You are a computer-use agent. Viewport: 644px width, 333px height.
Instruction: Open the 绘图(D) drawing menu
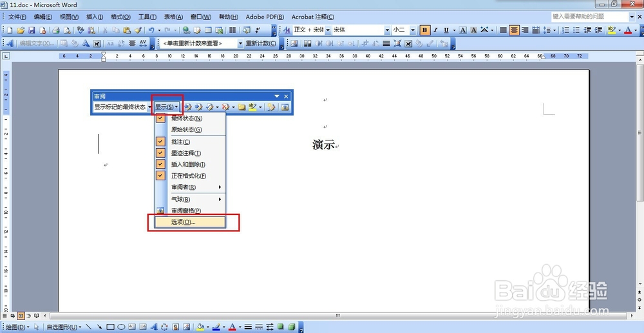[x=17, y=327]
